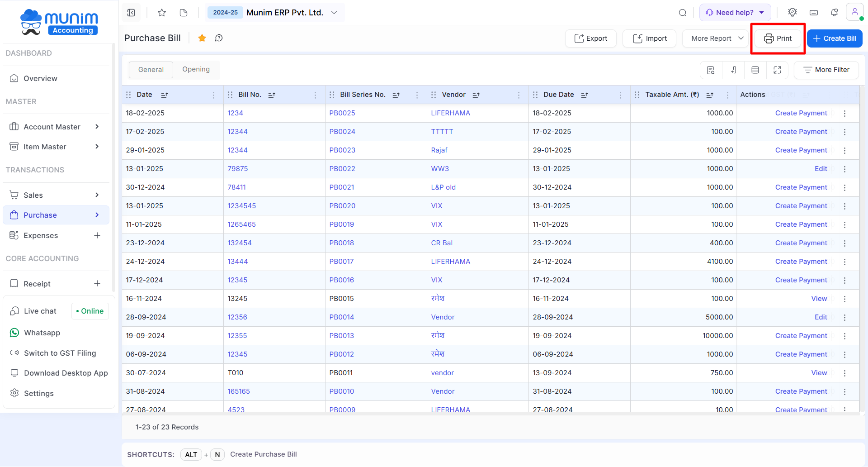View the bill PB0015

(819, 299)
